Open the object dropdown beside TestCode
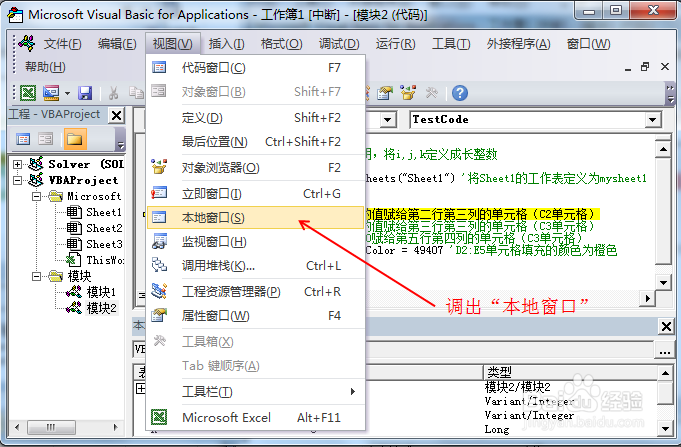The height and width of the screenshot is (447, 681). [387, 119]
